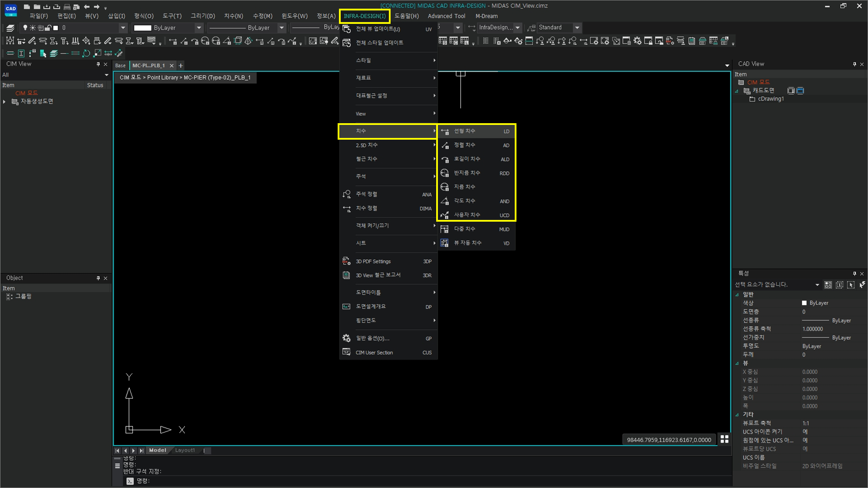Select the angle dimension toolbar icon
The image size is (868, 488).
tap(227, 41)
